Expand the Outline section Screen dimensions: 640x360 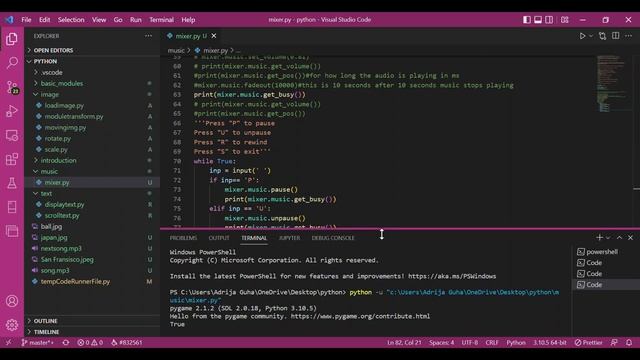click(92, 321)
